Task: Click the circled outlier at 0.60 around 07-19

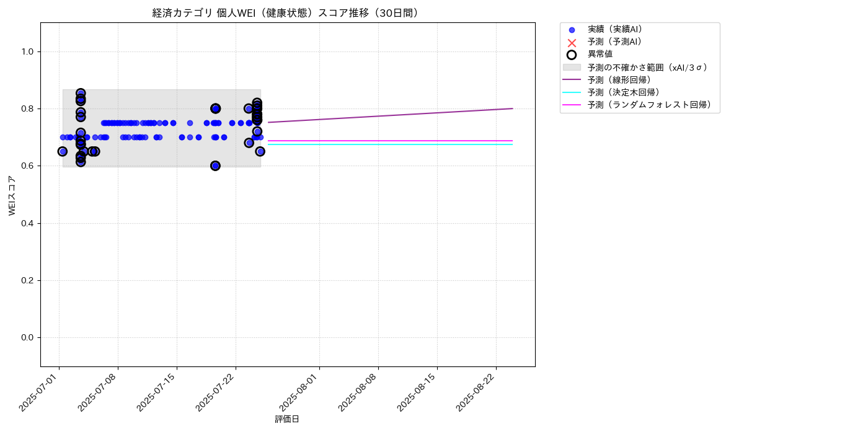Action: (x=215, y=166)
